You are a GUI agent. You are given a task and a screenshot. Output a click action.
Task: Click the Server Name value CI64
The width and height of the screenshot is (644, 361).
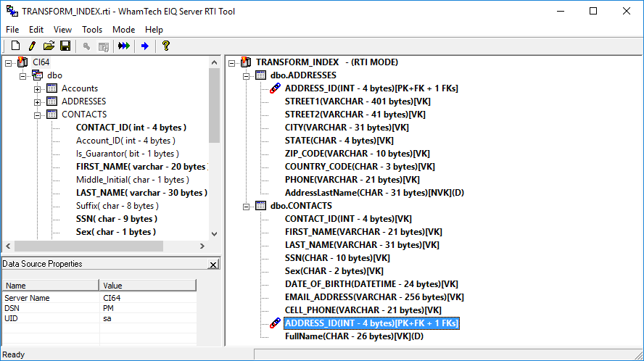coord(112,298)
